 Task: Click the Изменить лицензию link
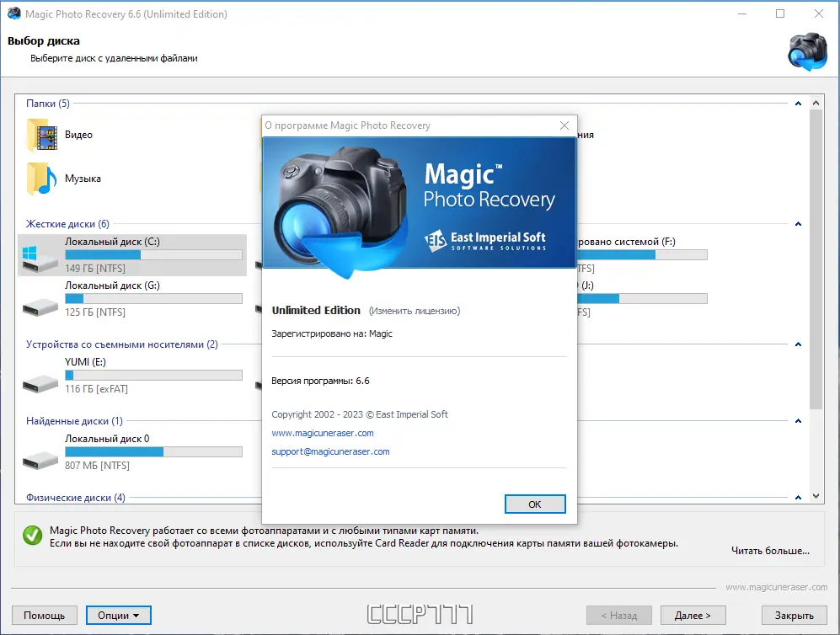coord(415,311)
